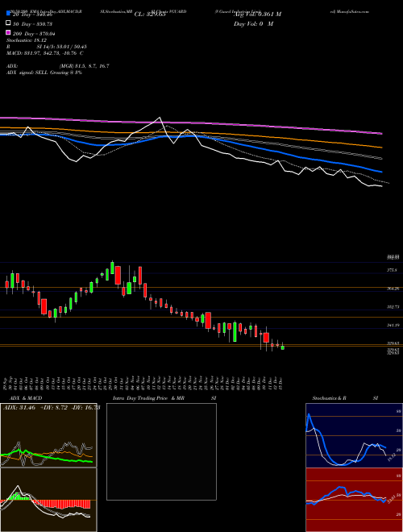Click the blue Stochastics chart panel
Screen dimensions: 403x532
354,435
